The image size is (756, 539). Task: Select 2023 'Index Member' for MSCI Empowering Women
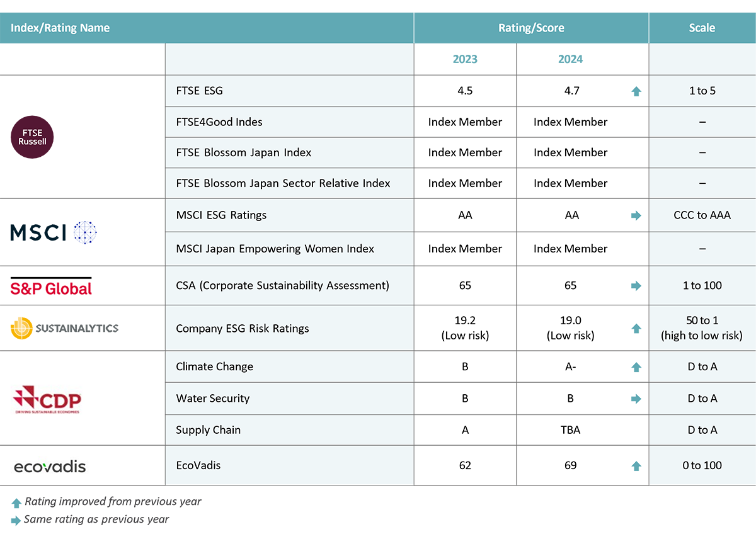pyautogui.click(x=465, y=249)
